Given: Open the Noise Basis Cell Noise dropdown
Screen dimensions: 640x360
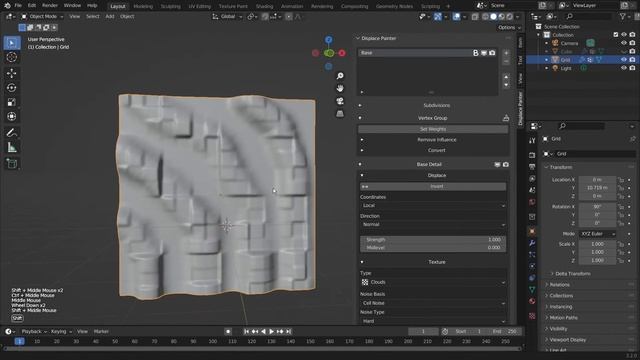Looking at the screenshot, I should (433, 303).
